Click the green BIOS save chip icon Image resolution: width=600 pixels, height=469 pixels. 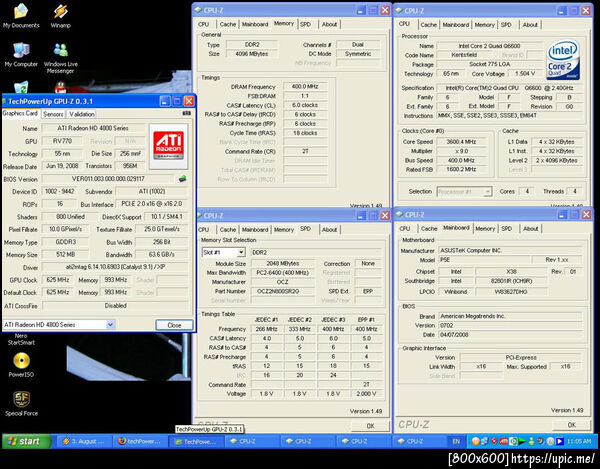[x=183, y=179]
